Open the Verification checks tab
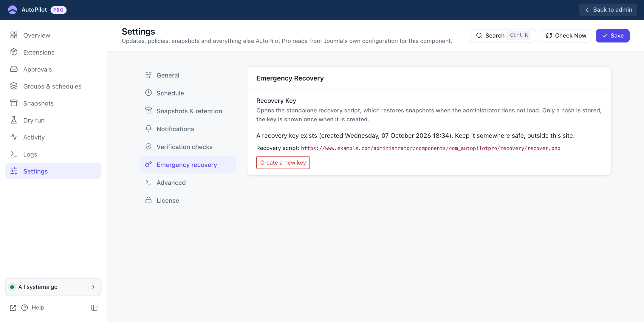Image resolution: width=644 pixels, height=322 pixels. point(188,147)
